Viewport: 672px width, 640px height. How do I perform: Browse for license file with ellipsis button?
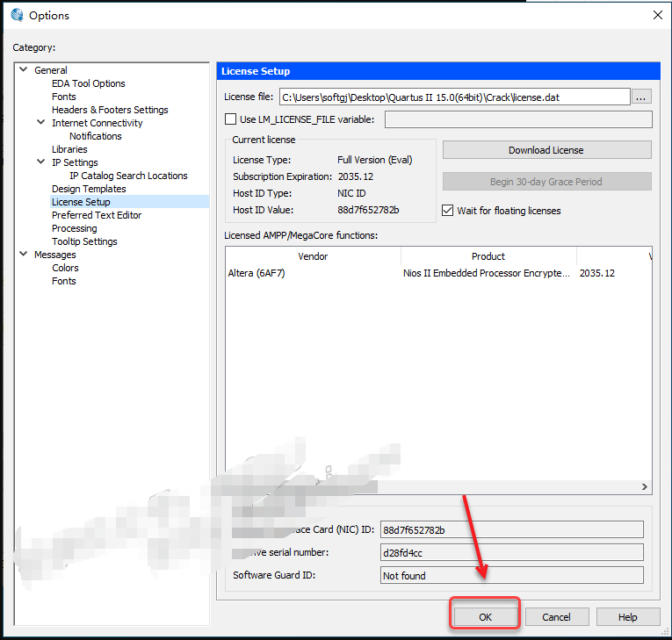tap(640, 97)
